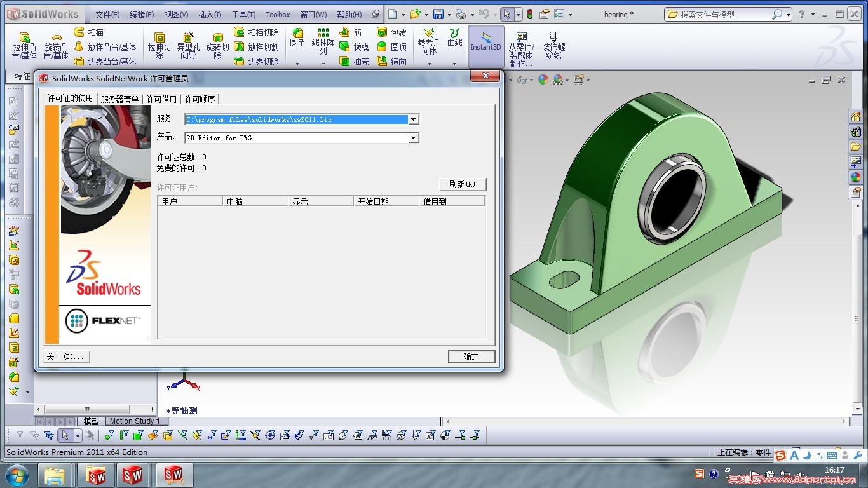Click the 从零件/装配体制作 drawing icon
868x488 pixels.
pos(522,50)
